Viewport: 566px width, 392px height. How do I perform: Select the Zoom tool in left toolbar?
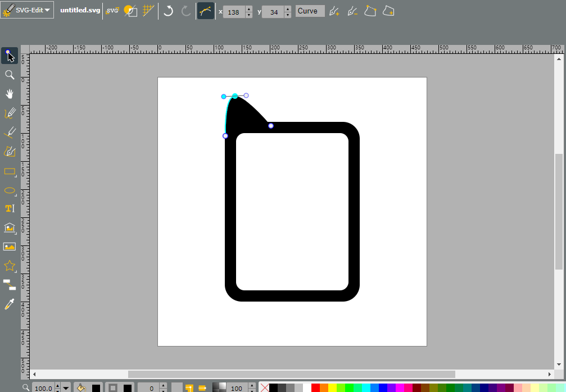(10, 75)
